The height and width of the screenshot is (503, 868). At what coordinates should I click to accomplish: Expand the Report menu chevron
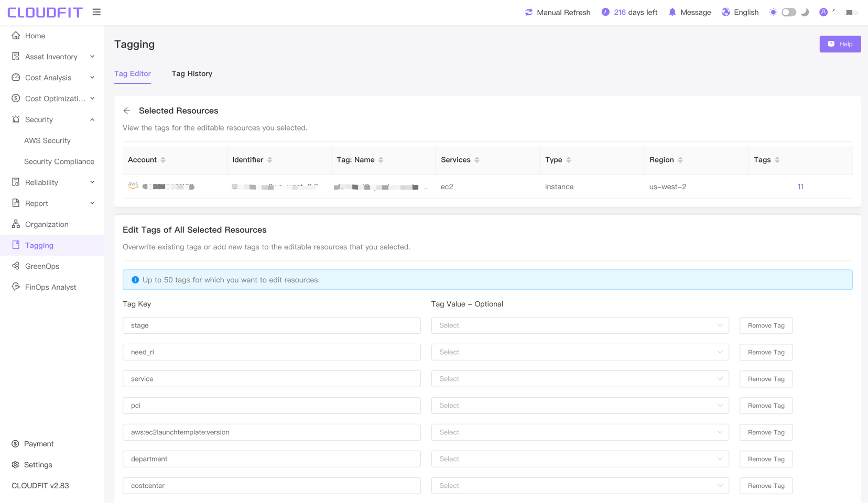(x=92, y=203)
